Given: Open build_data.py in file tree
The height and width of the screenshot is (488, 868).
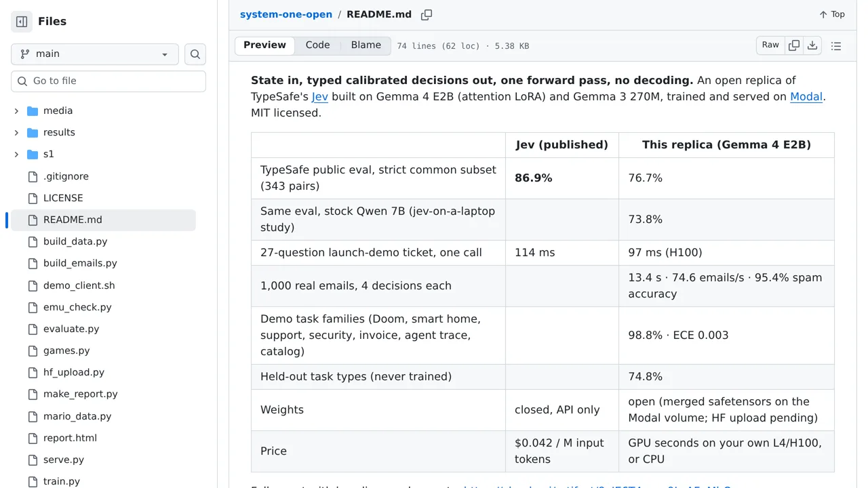Looking at the screenshot, I should coord(75,241).
